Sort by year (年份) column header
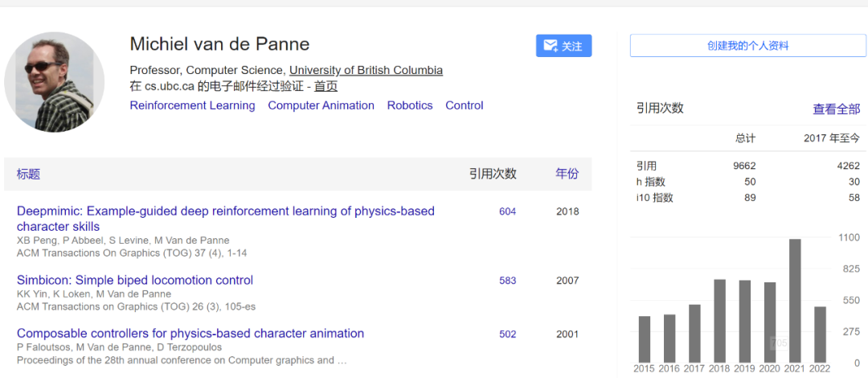This screenshot has width=868, height=378. click(567, 174)
